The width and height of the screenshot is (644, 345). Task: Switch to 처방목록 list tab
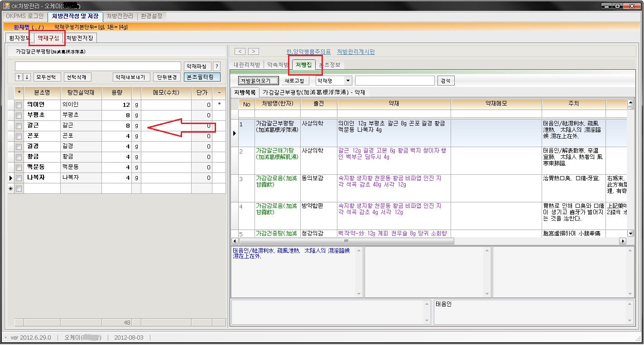click(245, 92)
